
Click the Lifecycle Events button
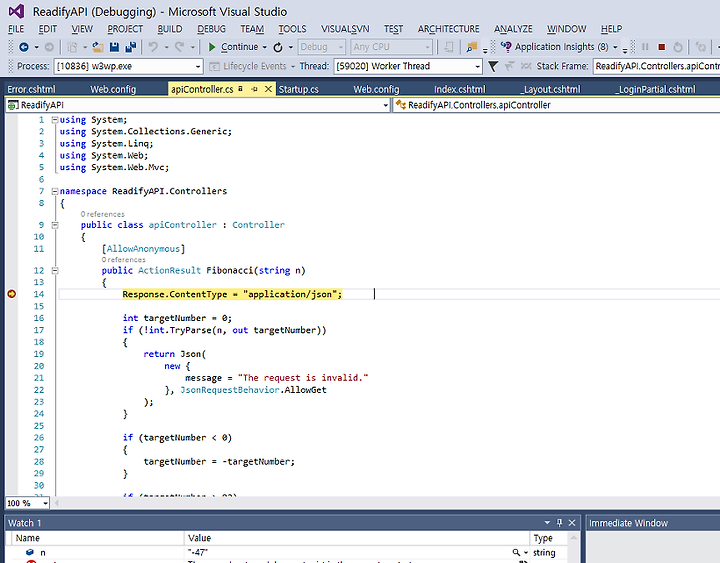pos(252,67)
